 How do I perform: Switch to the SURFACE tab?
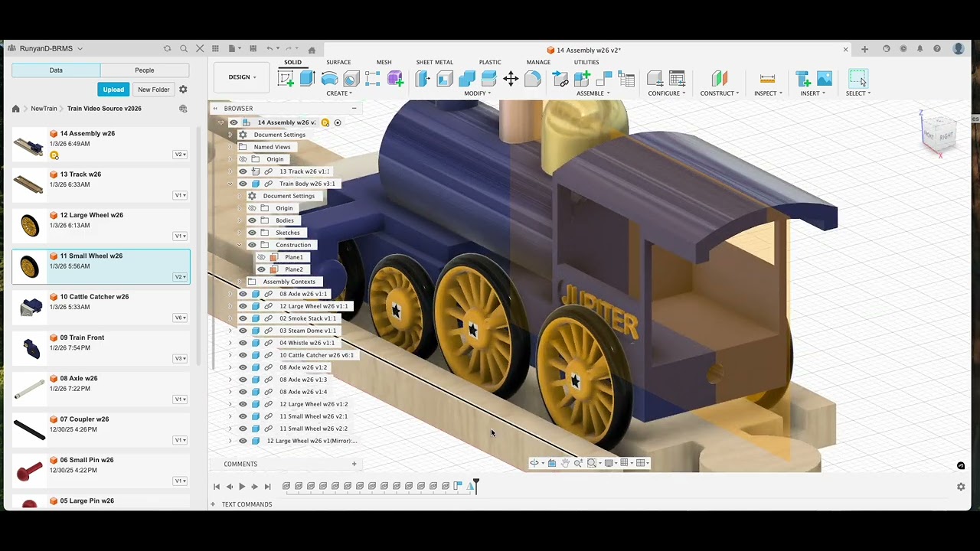tap(338, 62)
